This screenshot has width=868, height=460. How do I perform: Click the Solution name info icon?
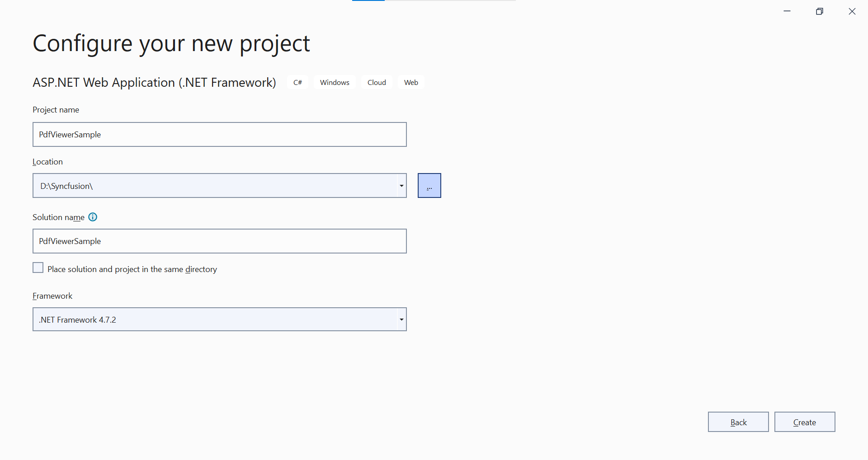coord(93,217)
